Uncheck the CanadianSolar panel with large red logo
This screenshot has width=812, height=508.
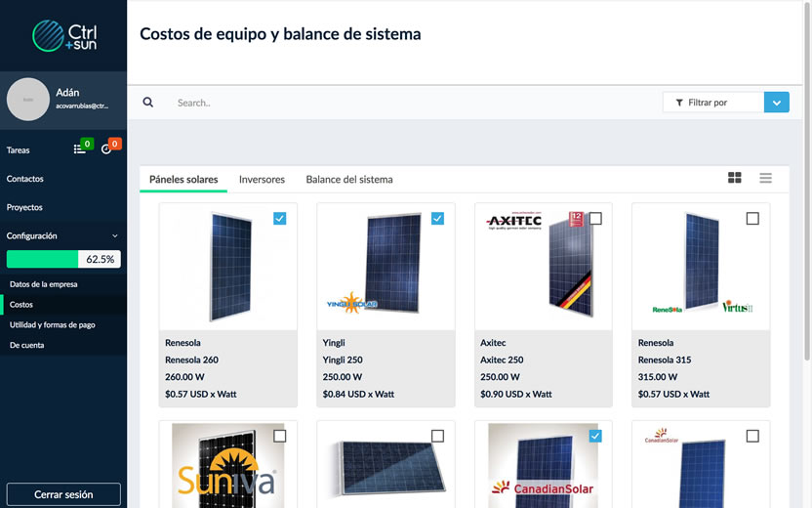[595, 436]
